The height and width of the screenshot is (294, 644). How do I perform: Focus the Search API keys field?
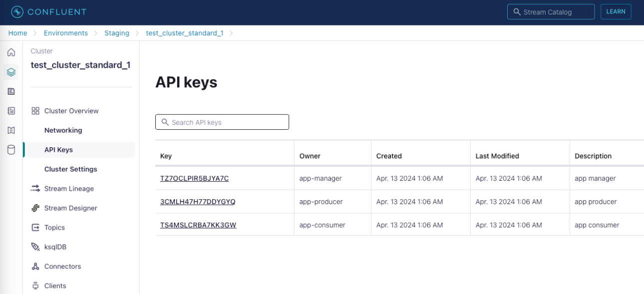222,122
